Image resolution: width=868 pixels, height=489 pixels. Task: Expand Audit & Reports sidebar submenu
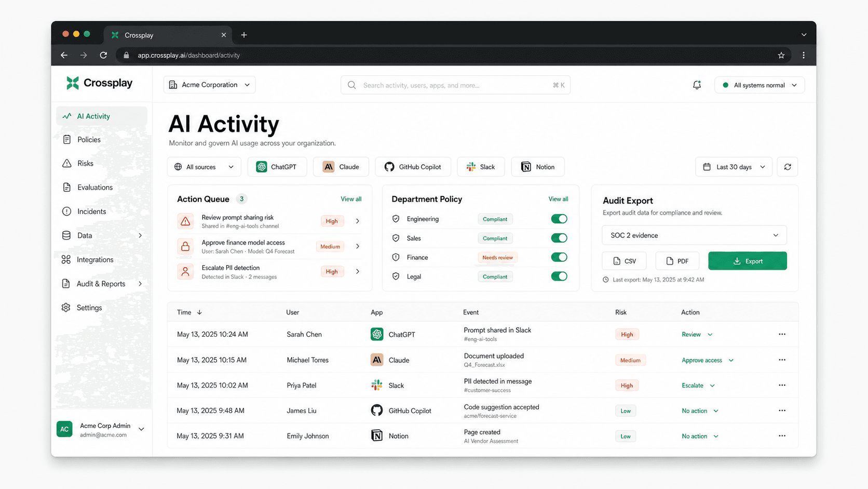140,284
